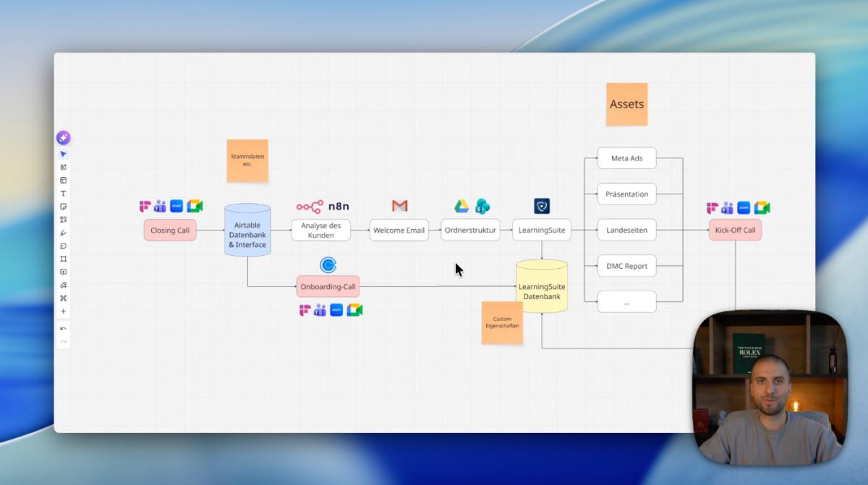Select the DMC Report box

[x=626, y=266]
